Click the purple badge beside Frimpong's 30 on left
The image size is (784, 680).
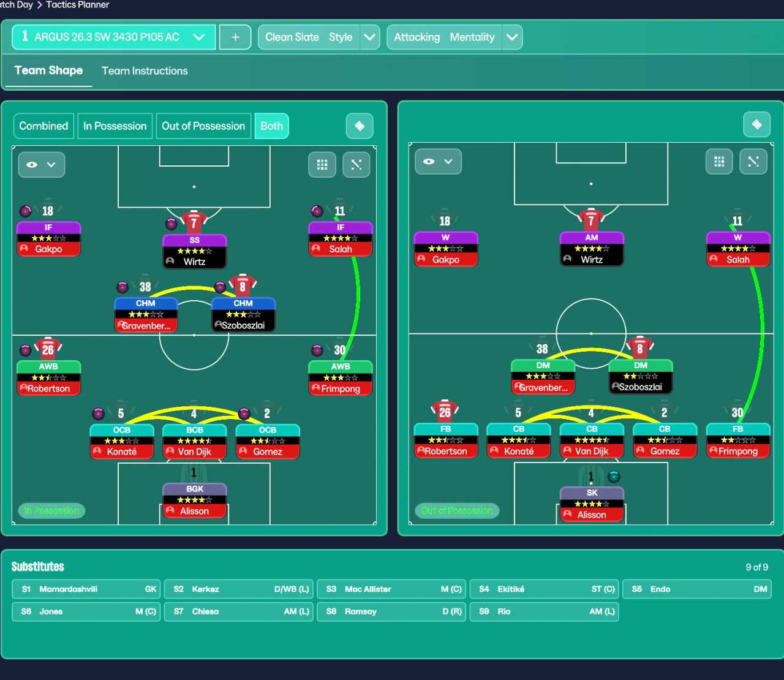[x=317, y=350]
